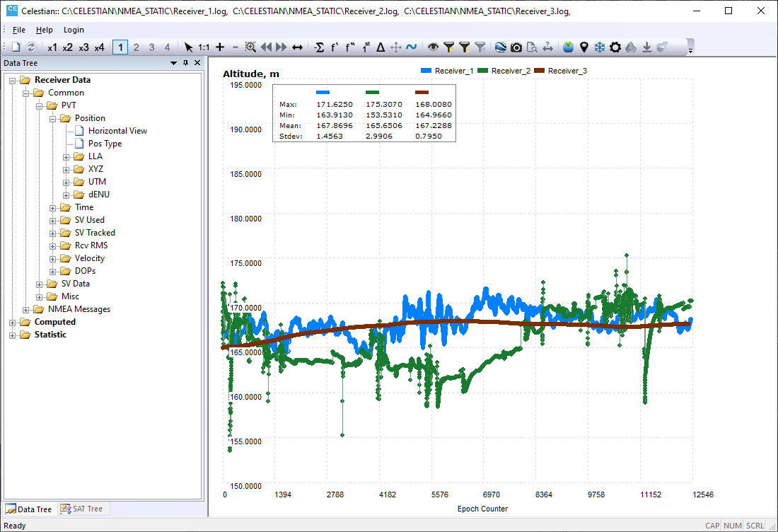
Task: Open the Horizontal View tree item
Action: [117, 131]
